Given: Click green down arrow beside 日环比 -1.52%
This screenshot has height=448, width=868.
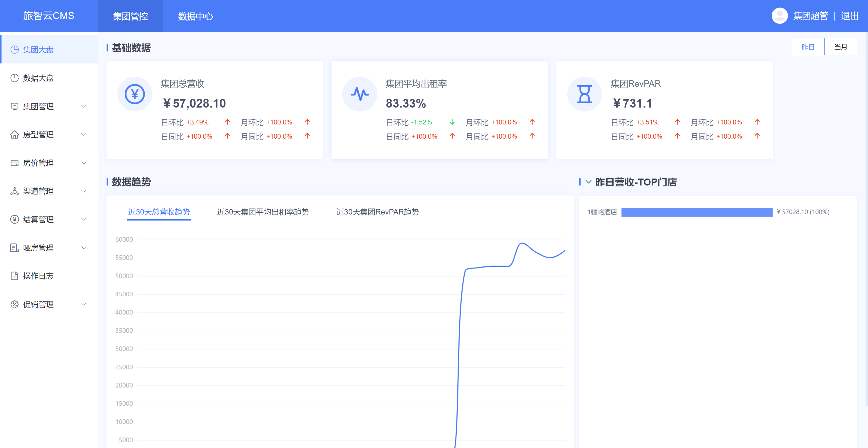Looking at the screenshot, I should [452, 122].
